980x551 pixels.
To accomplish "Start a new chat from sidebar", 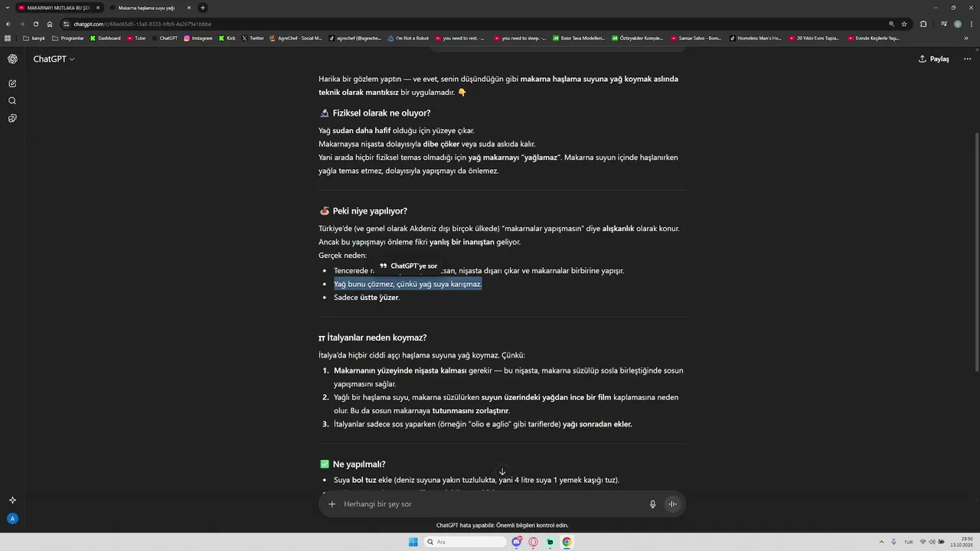I will 12,83.
